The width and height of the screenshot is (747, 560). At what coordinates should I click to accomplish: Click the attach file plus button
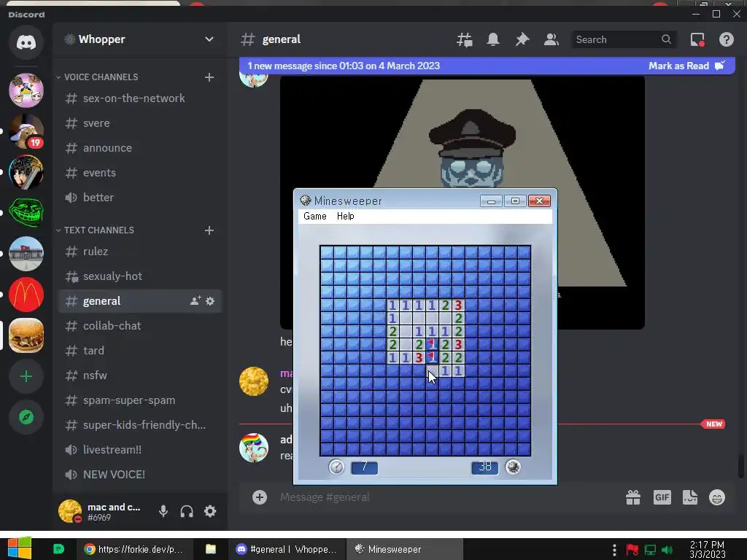pyautogui.click(x=260, y=497)
